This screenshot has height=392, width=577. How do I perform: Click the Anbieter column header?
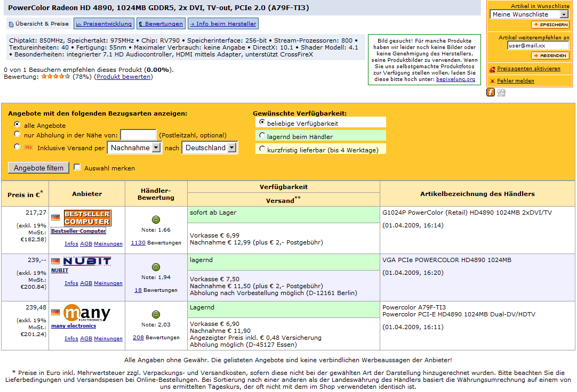point(87,194)
